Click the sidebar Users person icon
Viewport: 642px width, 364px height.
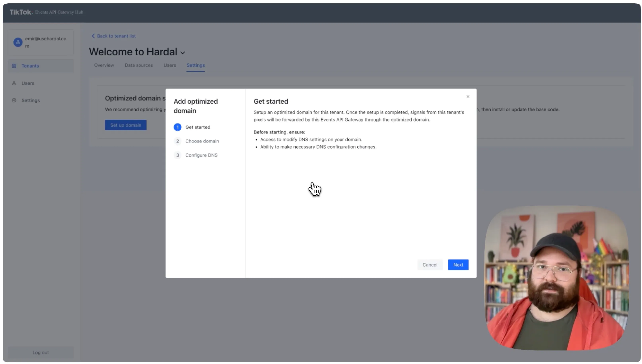point(14,83)
